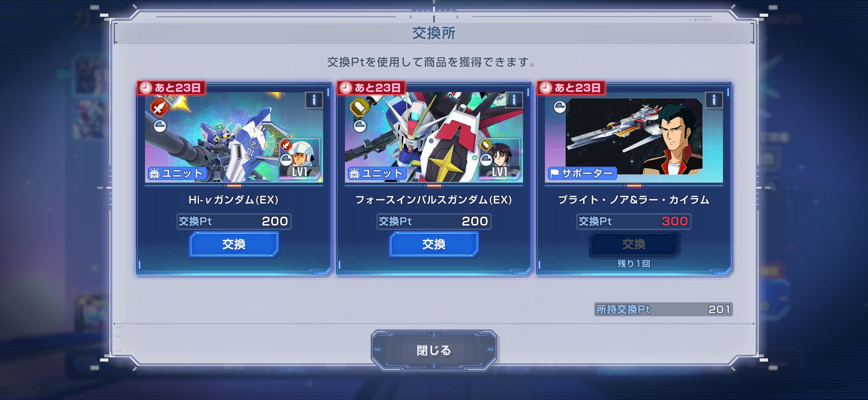The height and width of the screenshot is (400, 868).
Task: Click Hi-ν Gundam artwork image
Action: (x=234, y=137)
